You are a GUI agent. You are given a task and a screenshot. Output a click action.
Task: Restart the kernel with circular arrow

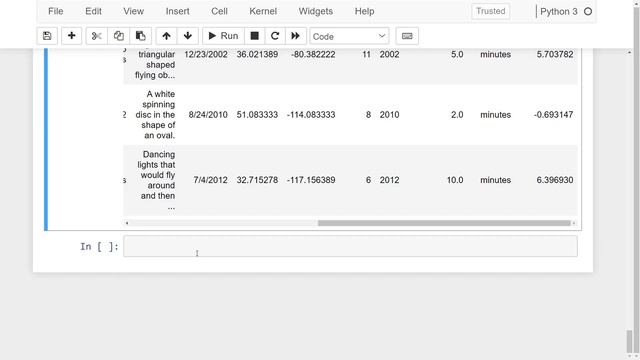275,36
